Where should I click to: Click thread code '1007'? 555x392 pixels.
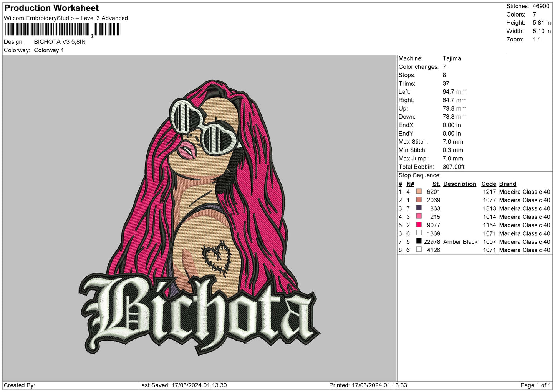click(x=489, y=242)
